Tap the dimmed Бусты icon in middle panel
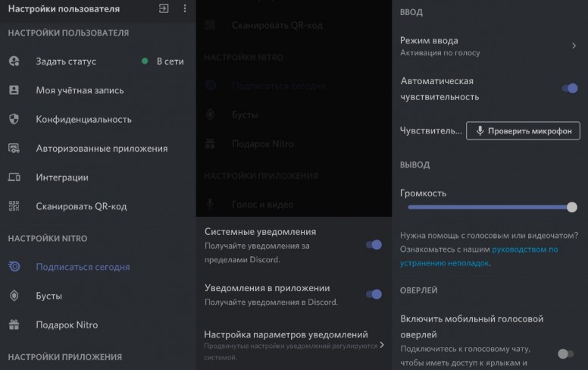Screen dimensions: 588x370 [210, 114]
